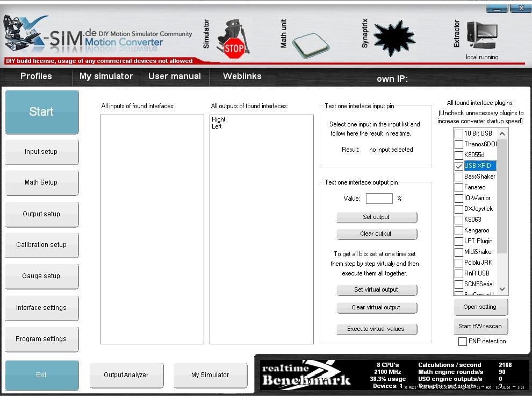Open the Math unit chip icon
The image size is (532, 396).
311,45
